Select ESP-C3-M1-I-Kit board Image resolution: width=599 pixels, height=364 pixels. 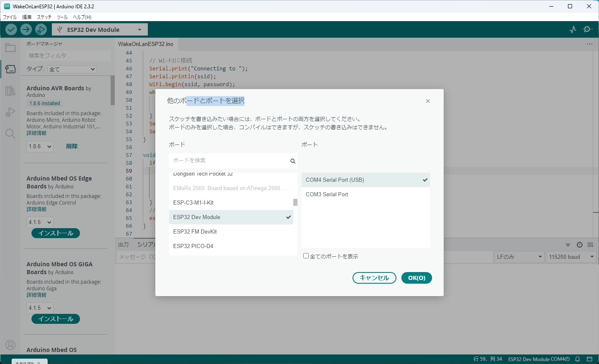231,202
